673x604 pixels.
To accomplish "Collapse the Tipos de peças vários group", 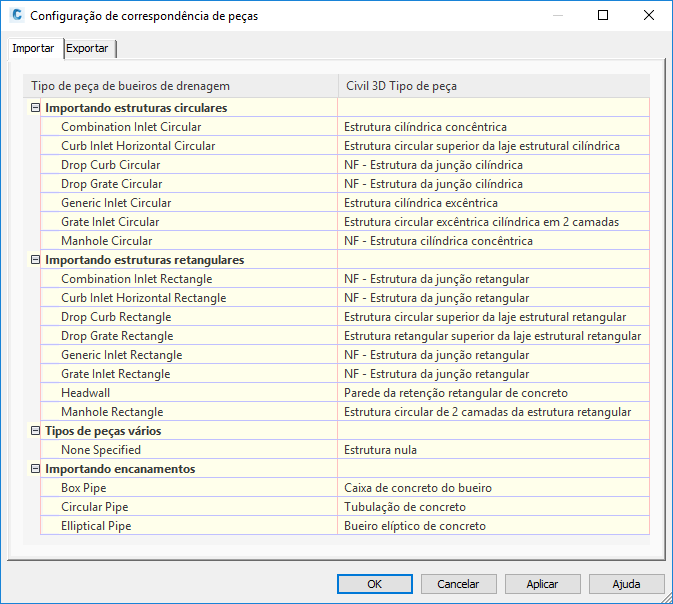I will [x=36, y=431].
